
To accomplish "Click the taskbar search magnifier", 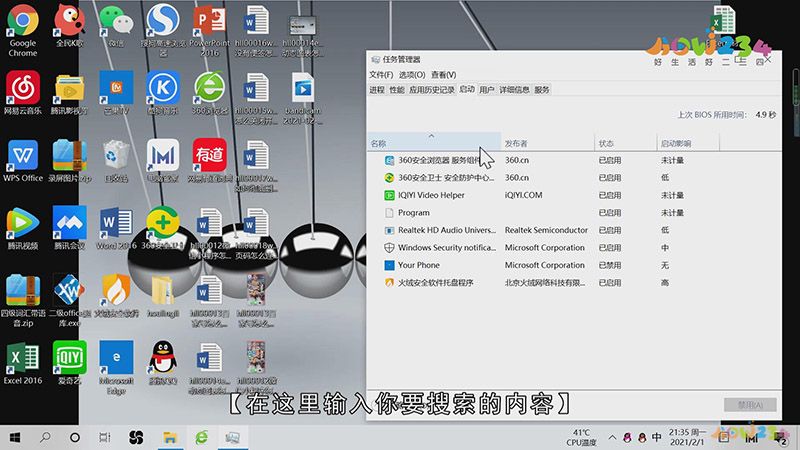I will pyautogui.click(x=45, y=437).
